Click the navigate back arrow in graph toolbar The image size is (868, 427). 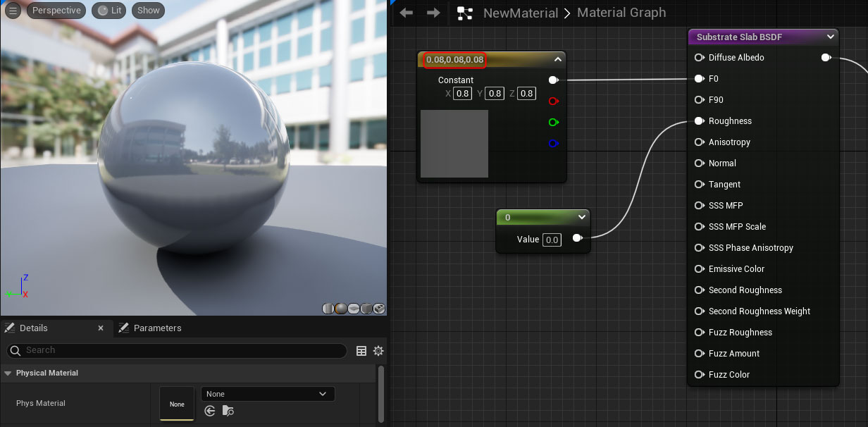click(x=406, y=12)
